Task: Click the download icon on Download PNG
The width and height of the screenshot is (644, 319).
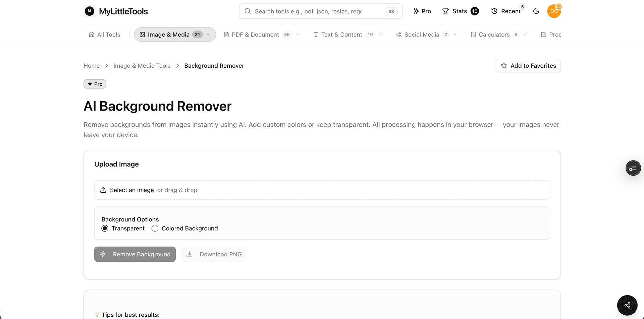Action: point(190,254)
